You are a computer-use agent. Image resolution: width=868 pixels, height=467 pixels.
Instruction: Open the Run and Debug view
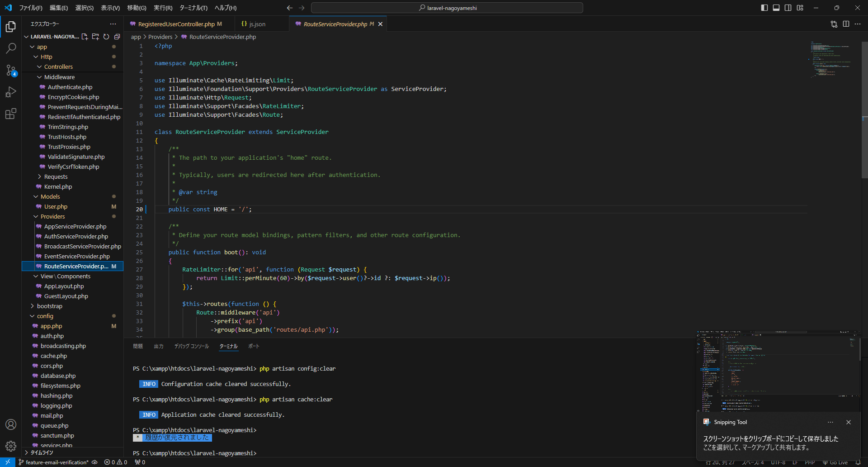[x=11, y=92]
